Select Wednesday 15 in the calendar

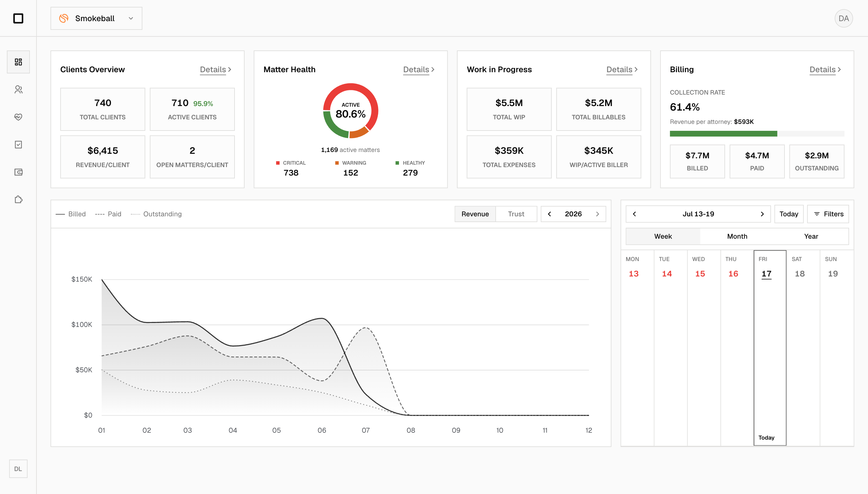pyautogui.click(x=704, y=348)
